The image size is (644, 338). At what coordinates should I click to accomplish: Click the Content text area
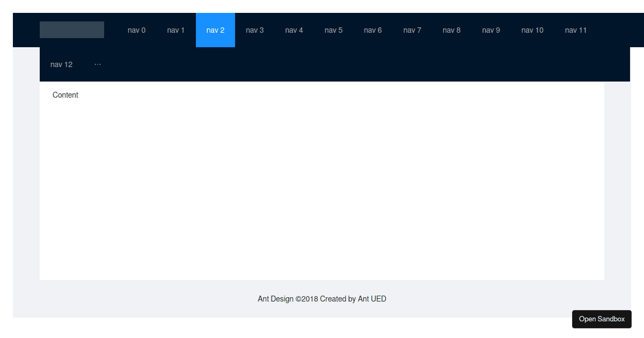pos(65,95)
